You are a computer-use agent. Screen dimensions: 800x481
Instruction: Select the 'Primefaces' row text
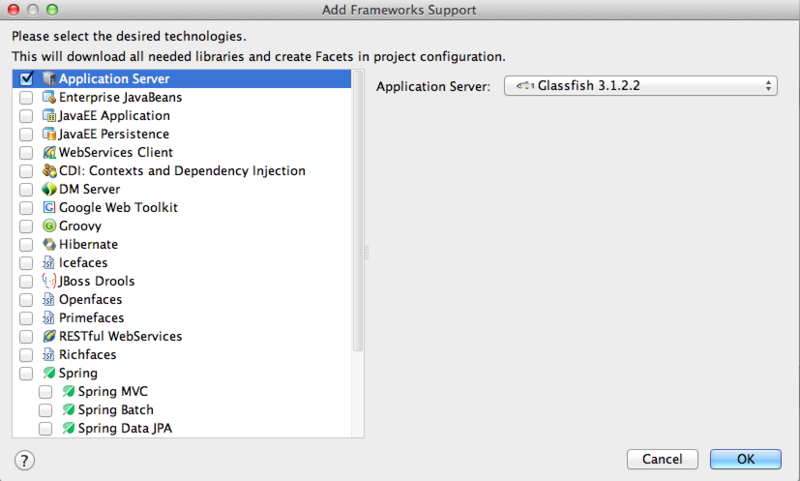coord(91,318)
